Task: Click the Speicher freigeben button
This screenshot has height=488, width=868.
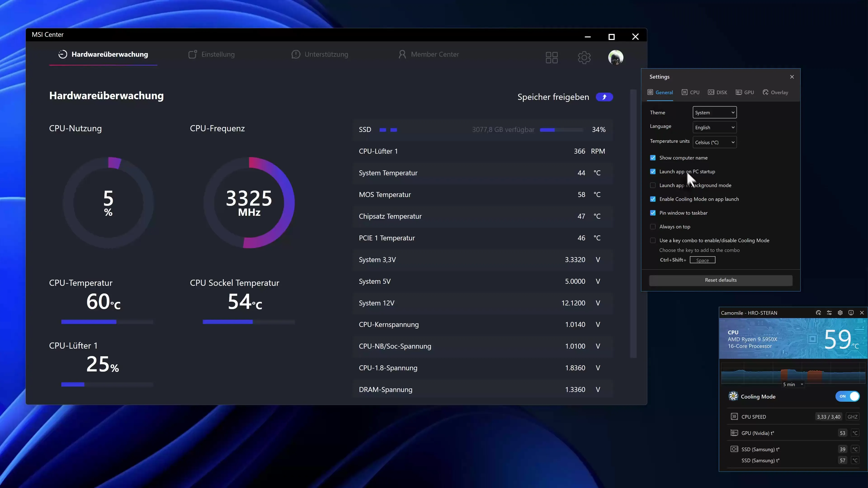Action: click(x=604, y=97)
